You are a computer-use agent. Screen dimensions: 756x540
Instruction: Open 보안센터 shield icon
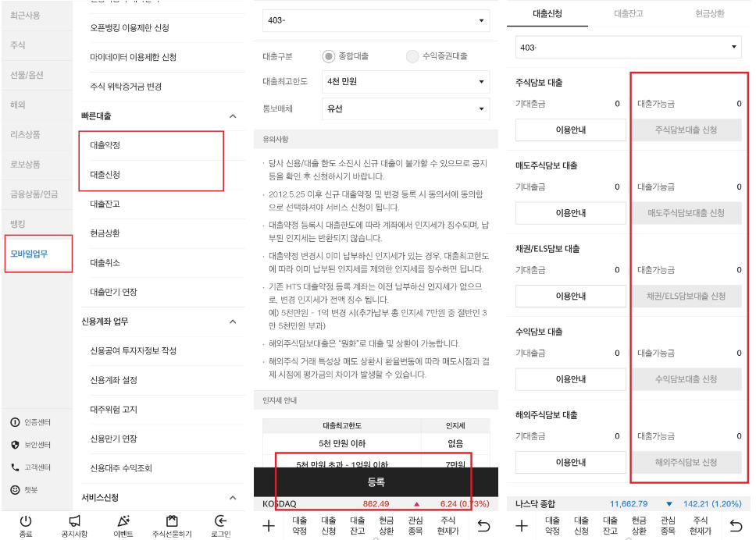click(15, 445)
